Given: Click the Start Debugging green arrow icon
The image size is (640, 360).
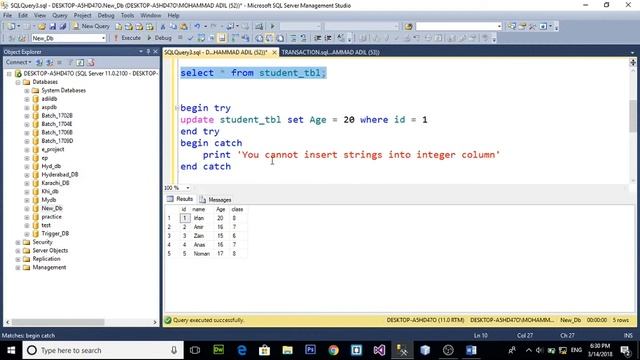Looking at the screenshot, I should [x=272, y=27].
